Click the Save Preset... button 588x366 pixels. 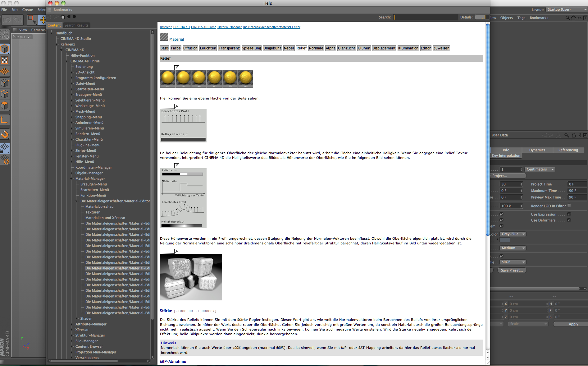point(512,271)
